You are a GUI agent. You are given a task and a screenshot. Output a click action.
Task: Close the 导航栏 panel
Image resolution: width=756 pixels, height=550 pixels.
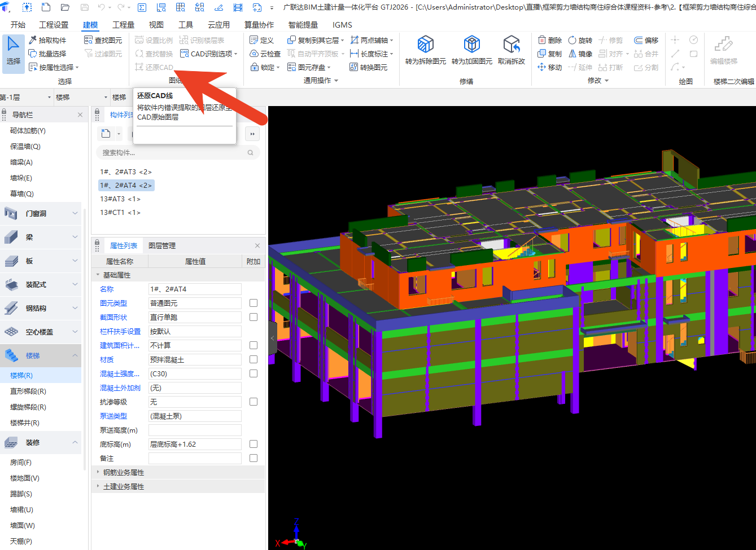(x=80, y=115)
